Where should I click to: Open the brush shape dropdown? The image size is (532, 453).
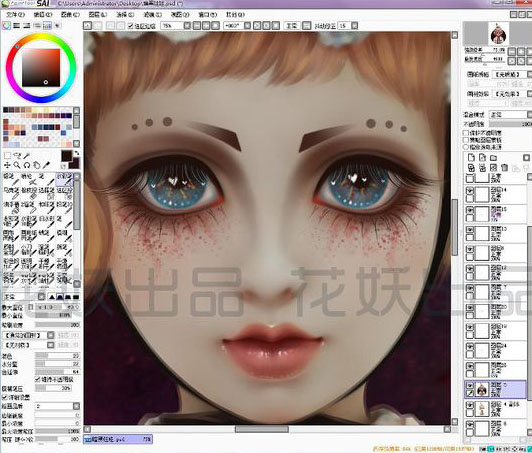(x=51, y=335)
